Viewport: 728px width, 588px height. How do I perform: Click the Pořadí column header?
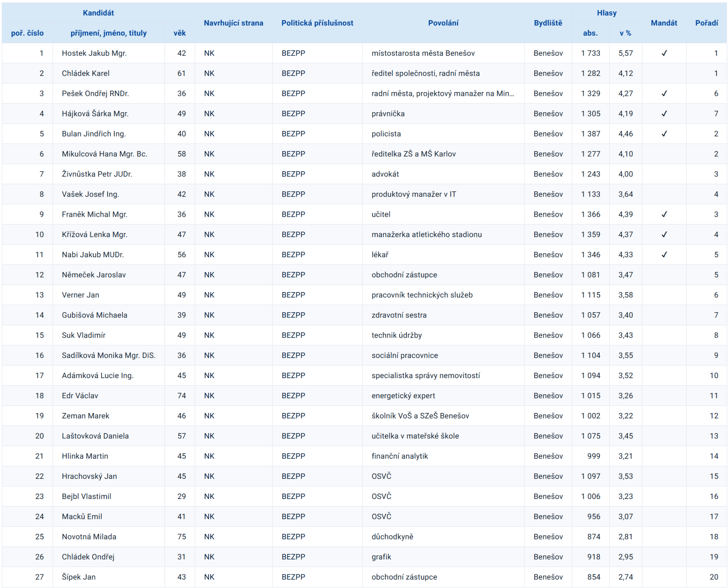coord(706,23)
